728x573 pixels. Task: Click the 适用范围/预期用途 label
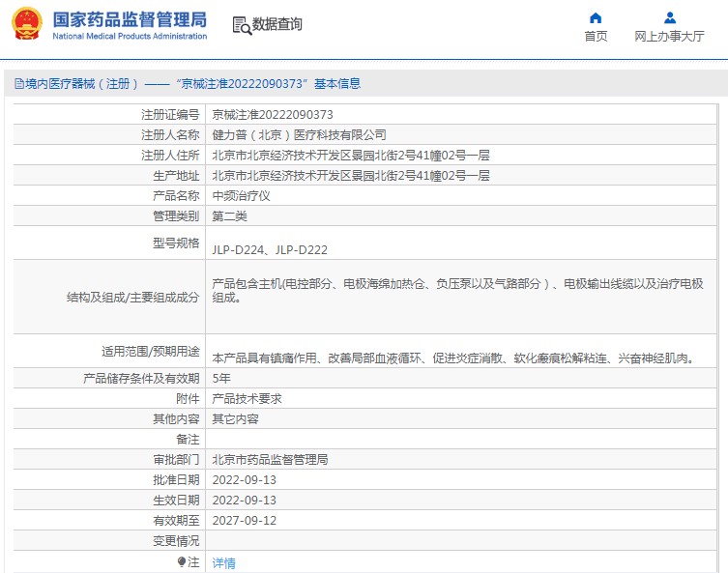[151, 351]
